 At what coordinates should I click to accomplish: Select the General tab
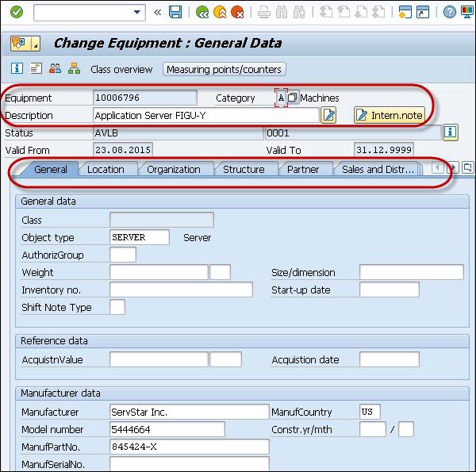pos(51,170)
